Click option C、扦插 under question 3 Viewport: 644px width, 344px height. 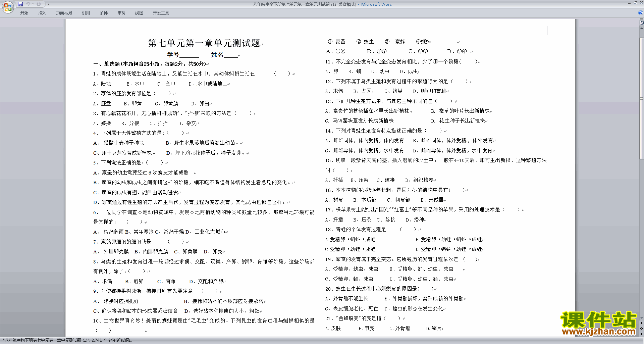coord(158,124)
